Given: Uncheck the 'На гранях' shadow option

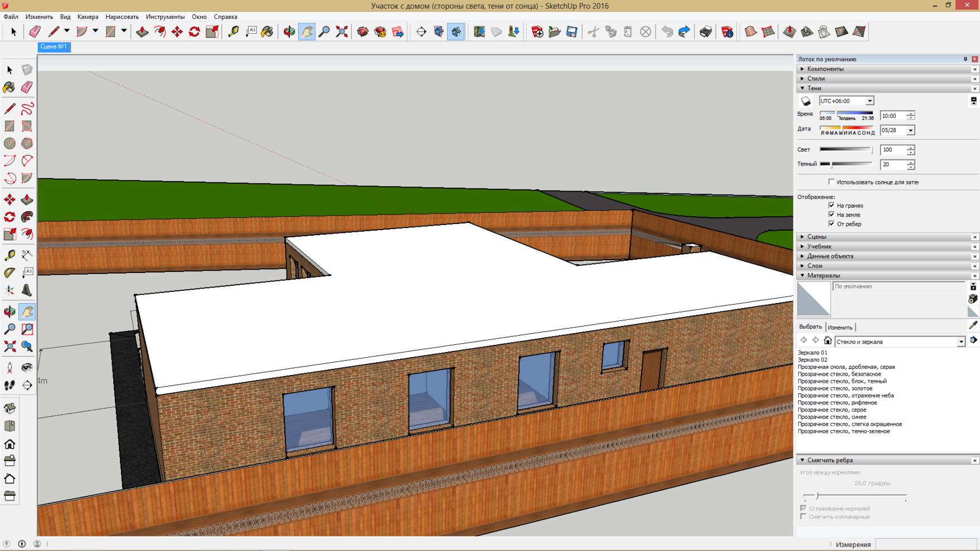Looking at the screenshot, I should click(x=831, y=206).
